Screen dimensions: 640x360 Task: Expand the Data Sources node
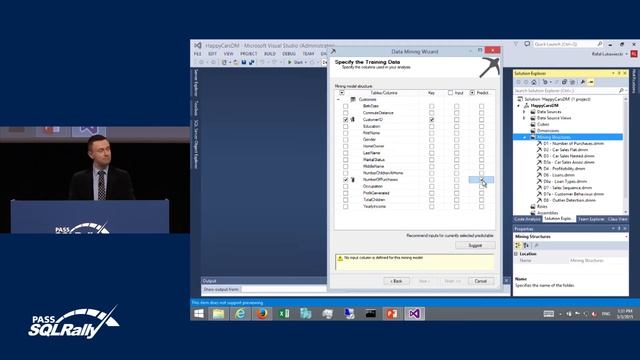coord(524,111)
